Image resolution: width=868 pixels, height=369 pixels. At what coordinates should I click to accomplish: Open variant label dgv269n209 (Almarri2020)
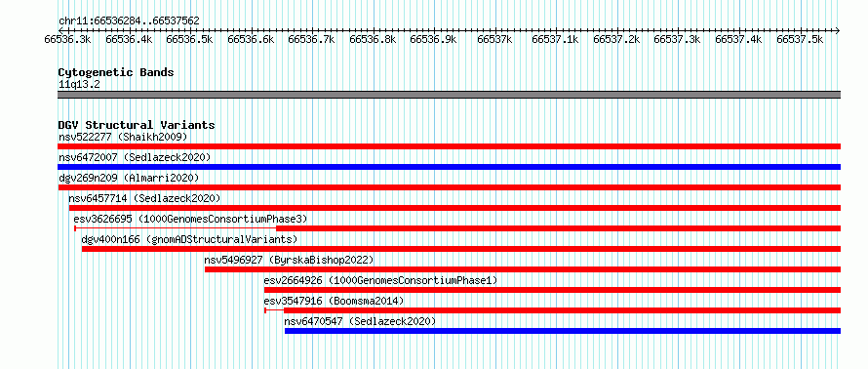point(129,178)
